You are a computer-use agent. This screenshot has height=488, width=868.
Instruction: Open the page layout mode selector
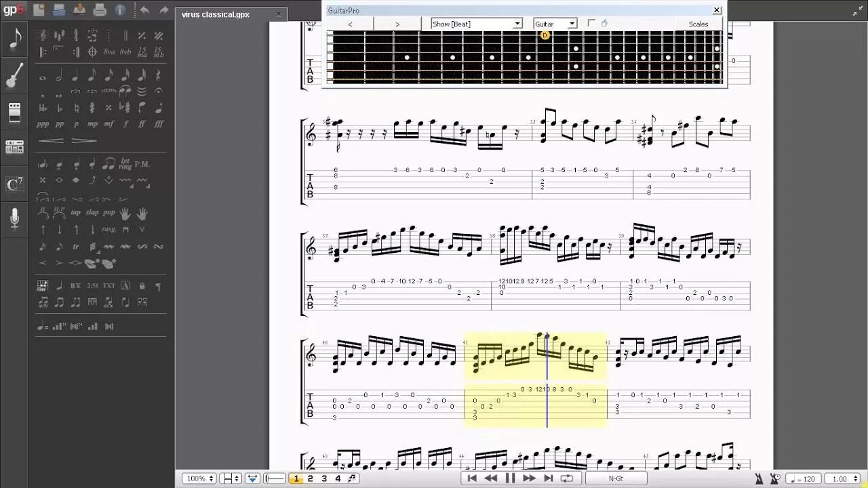pyautogui.click(x=231, y=479)
